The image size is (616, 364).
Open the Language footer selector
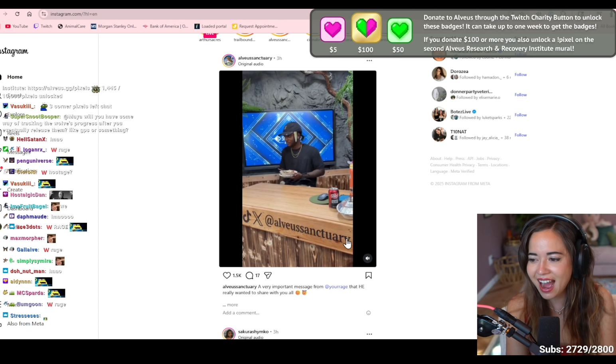tap(439, 171)
